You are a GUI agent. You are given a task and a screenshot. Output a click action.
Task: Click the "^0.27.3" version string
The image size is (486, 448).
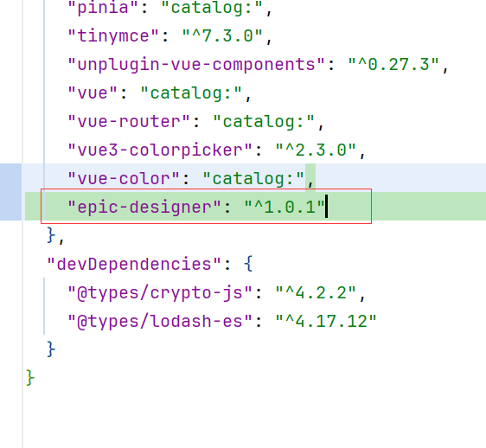coord(393,65)
